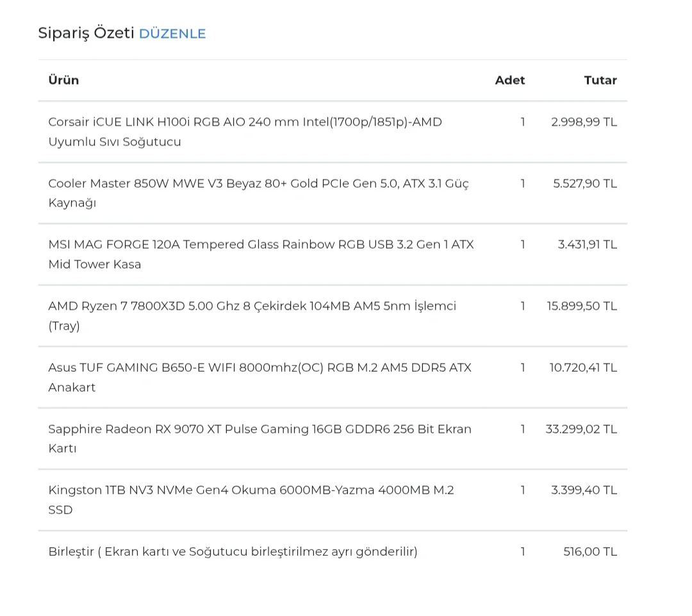Image resolution: width=692 pixels, height=616 pixels.
Task: Click the 516,00 TL assembly fee
Action: coord(590,551)
